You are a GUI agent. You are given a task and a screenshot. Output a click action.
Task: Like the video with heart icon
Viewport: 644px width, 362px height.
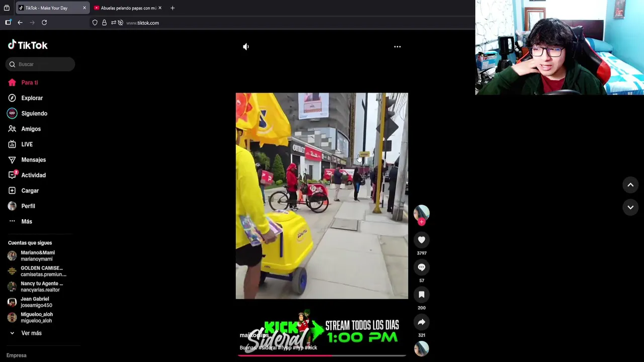(x=422, y=240)
